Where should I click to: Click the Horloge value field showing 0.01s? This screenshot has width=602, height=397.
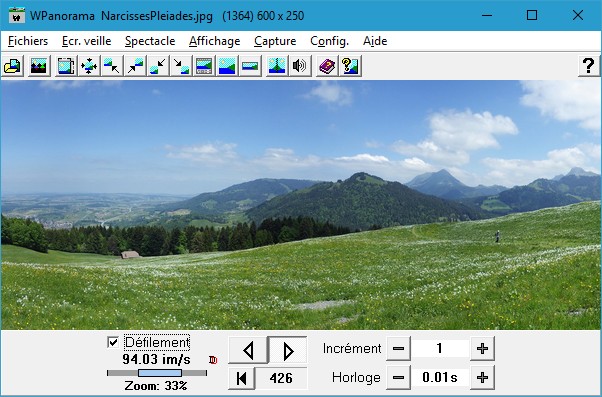(x=440, y=377)
